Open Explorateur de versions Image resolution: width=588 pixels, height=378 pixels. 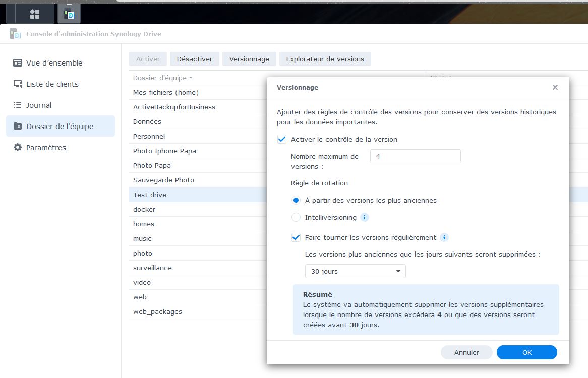point(325,59)
